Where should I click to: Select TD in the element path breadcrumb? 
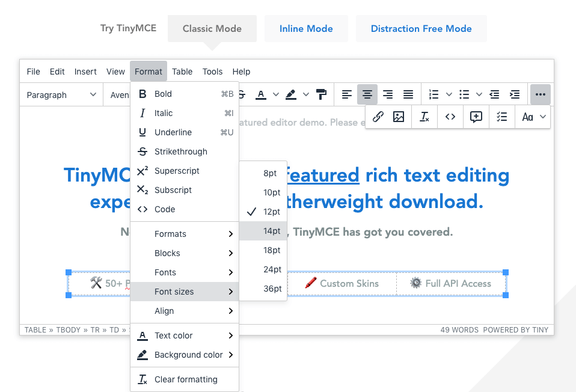tap(115, 329)
